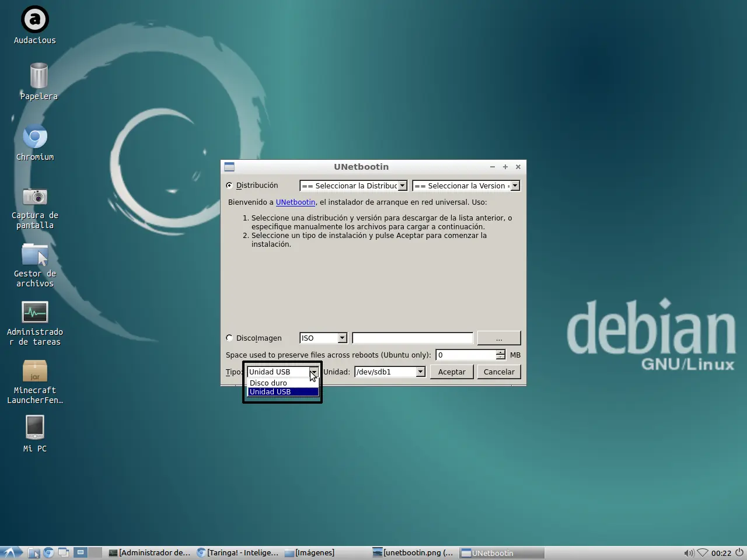Click the Chromium panel launcher icon
The height and width of the screenshot is (560, 747).
49,552
